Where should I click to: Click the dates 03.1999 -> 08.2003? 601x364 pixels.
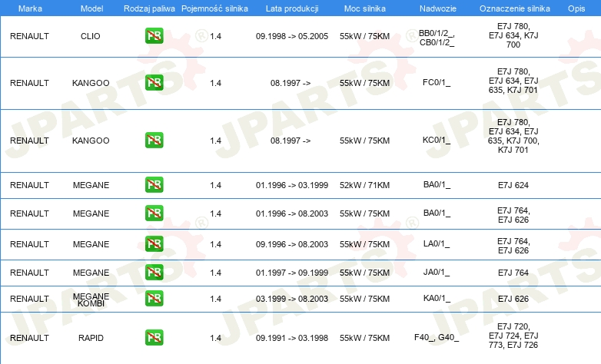click(x=292, y=299)
